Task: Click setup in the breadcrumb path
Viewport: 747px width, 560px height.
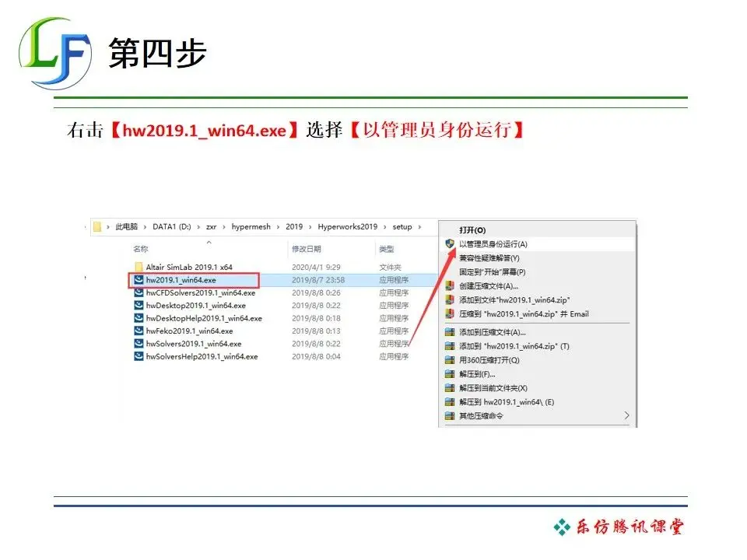Action: coord(402,226)
